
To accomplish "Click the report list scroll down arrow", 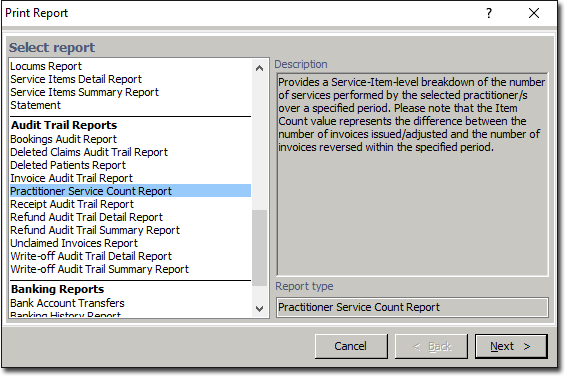I will tap(259, 309).
